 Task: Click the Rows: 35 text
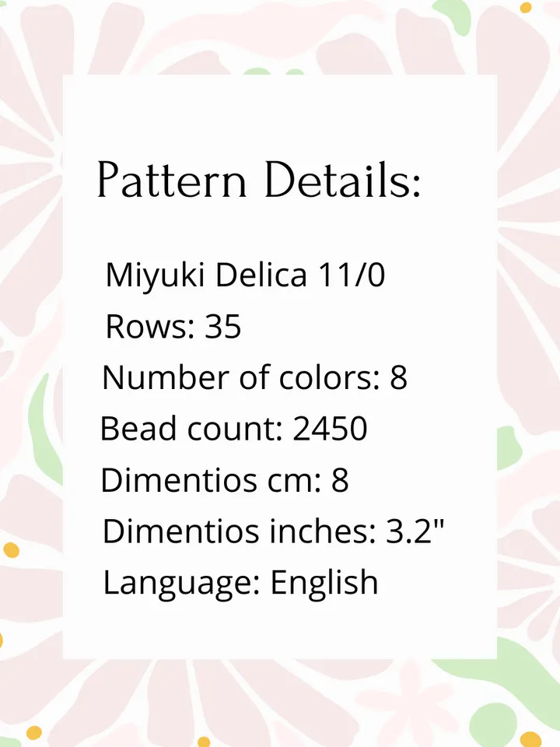pyautogui.click(x=173, y=326)
